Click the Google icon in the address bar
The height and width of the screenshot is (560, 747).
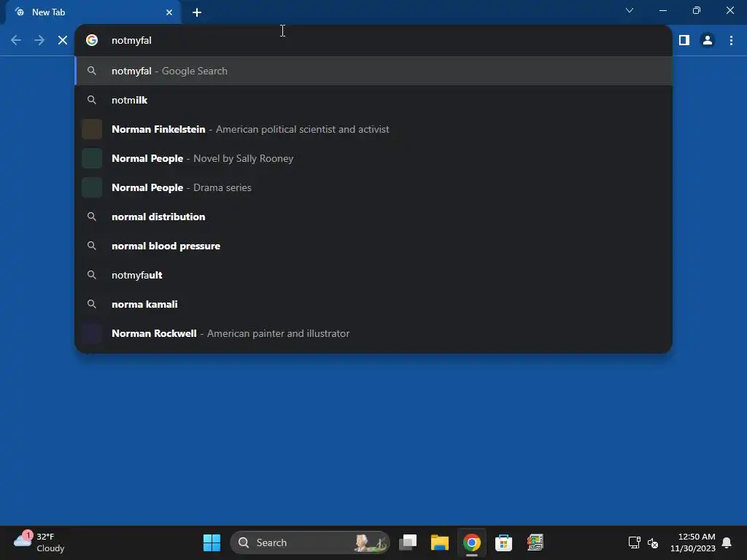tap(92, 41)
